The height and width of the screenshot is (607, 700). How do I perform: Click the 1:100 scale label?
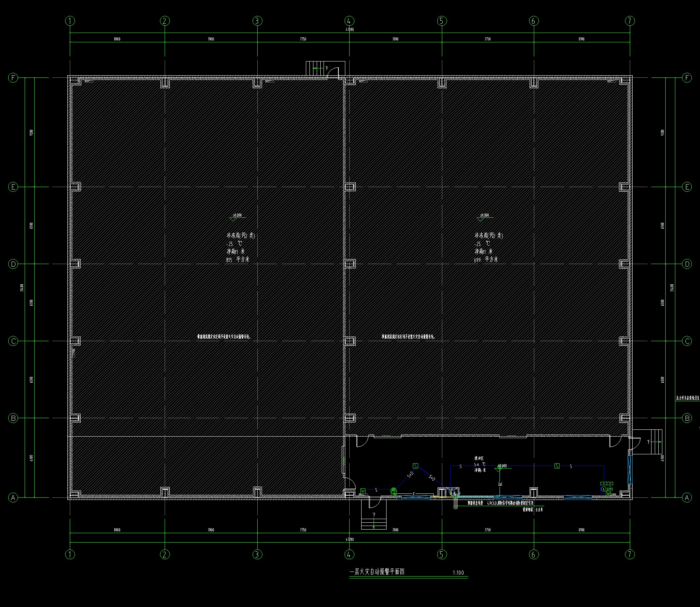(x=458, y=573)
